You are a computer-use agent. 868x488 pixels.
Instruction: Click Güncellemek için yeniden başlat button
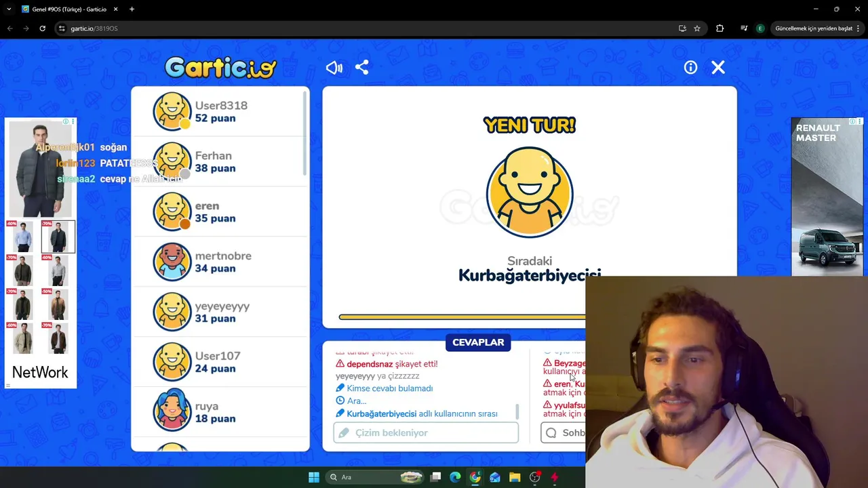(814, 28)
